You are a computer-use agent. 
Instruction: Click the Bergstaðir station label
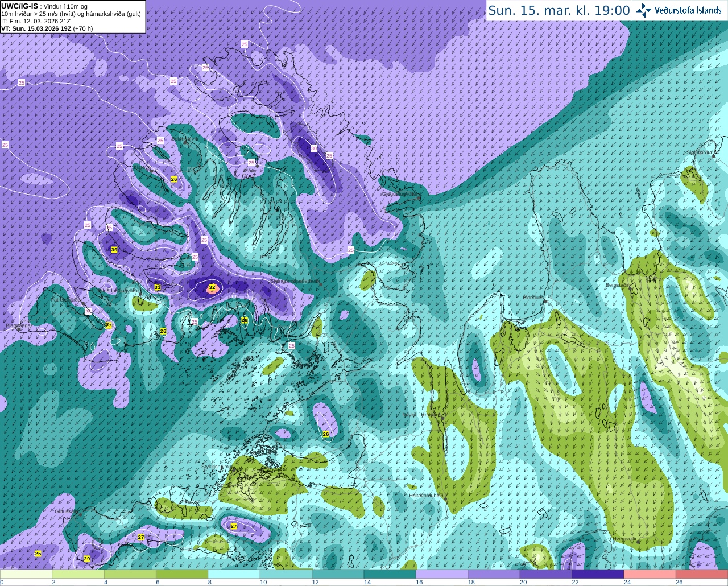[x=618, y=285]
